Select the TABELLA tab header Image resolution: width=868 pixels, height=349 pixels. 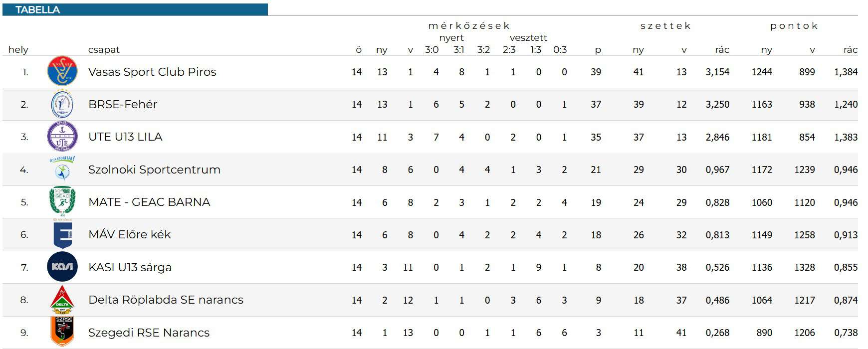click(38, 9)
